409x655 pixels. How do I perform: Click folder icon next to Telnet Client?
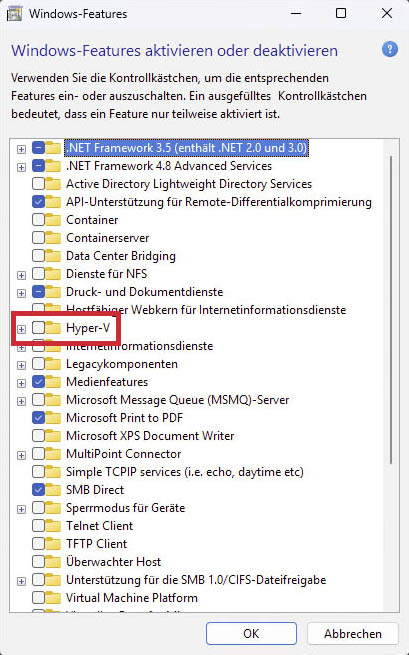point(53,526)
